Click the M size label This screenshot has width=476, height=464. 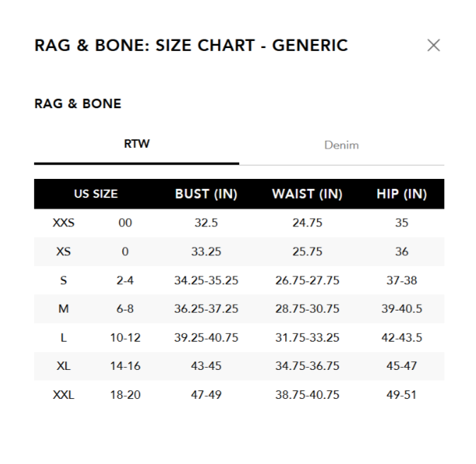click(x=64, y=309)
